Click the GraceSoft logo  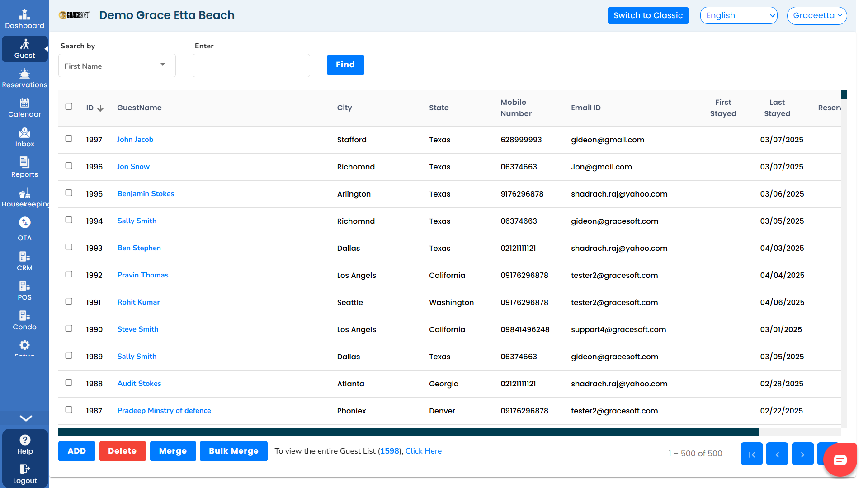pyautogui.click(x=74, y=15)
